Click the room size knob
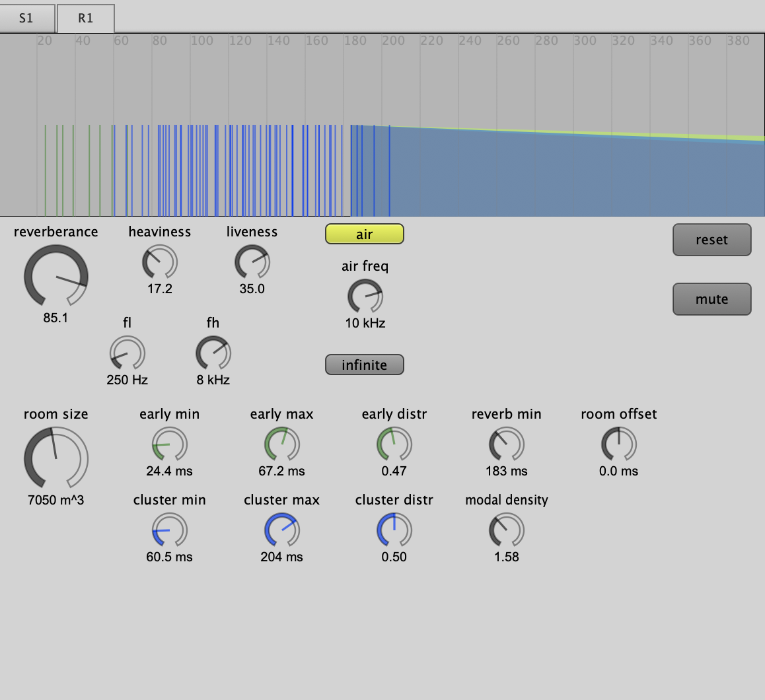Viewport: 765px width, 700px height. tap(56, 458)
